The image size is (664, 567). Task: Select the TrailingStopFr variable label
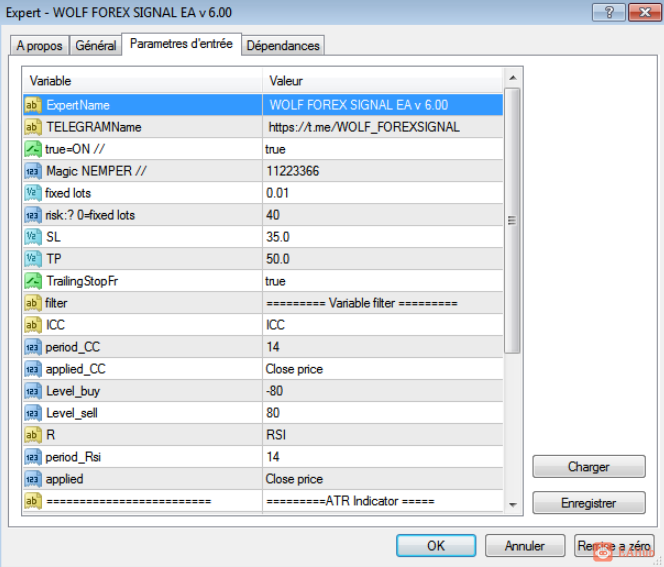(82, 281)
